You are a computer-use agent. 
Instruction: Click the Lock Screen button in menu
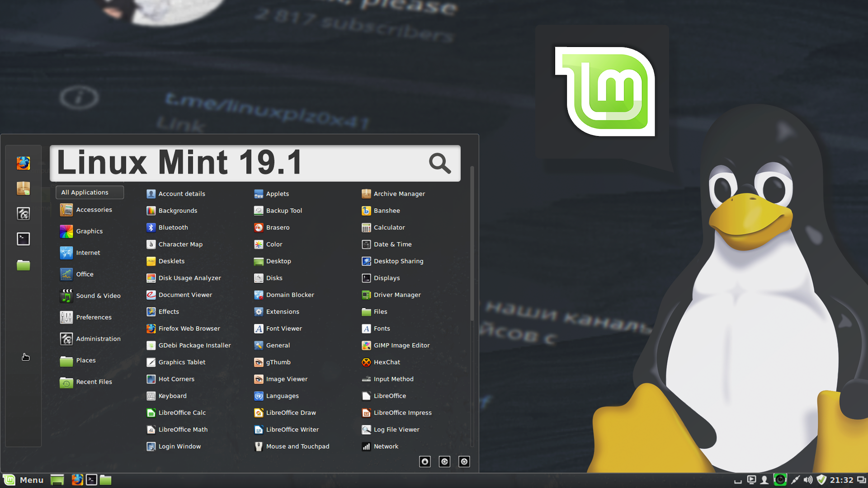[425, 461]
